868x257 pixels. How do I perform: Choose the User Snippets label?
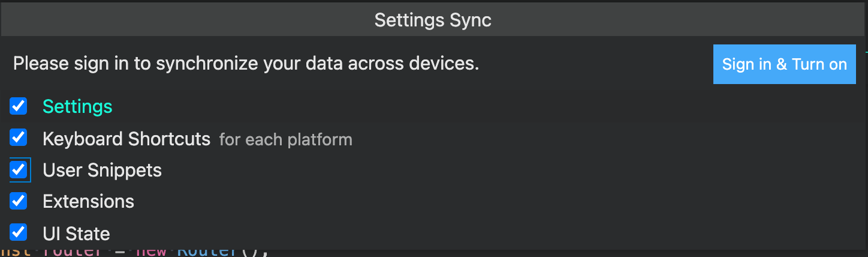click(x=102, y=171)
